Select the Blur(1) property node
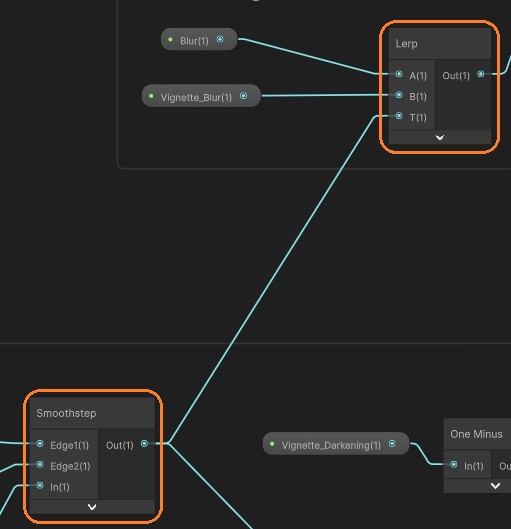511x529 pixels. [199, 39]
